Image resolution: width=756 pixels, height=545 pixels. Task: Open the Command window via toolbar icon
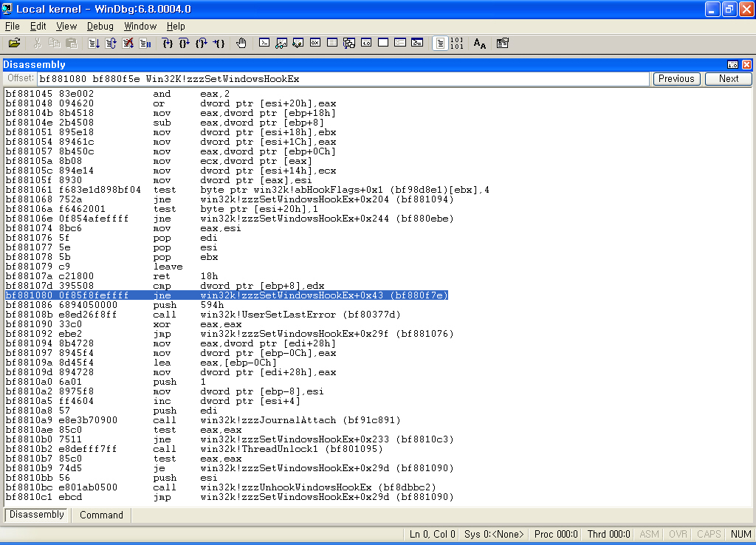click(264, 44)
